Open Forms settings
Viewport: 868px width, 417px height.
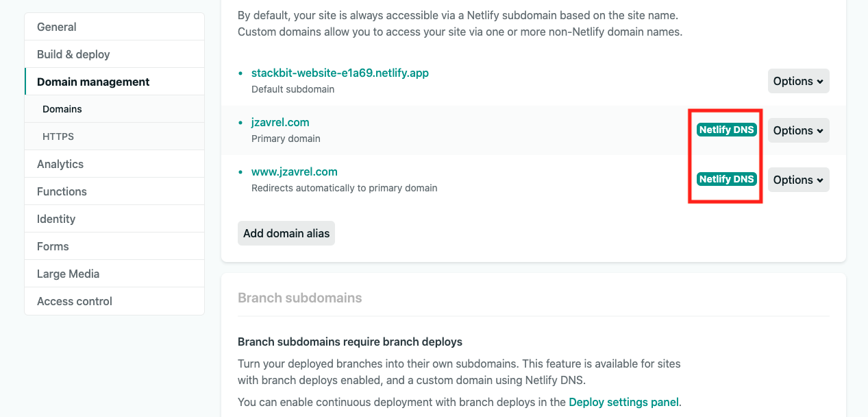(x=114, y=246)
